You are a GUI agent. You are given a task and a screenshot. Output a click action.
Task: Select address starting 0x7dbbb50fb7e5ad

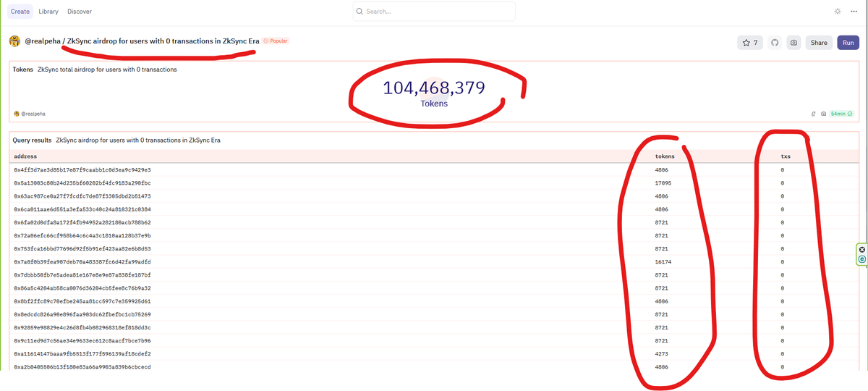(82, 275)
